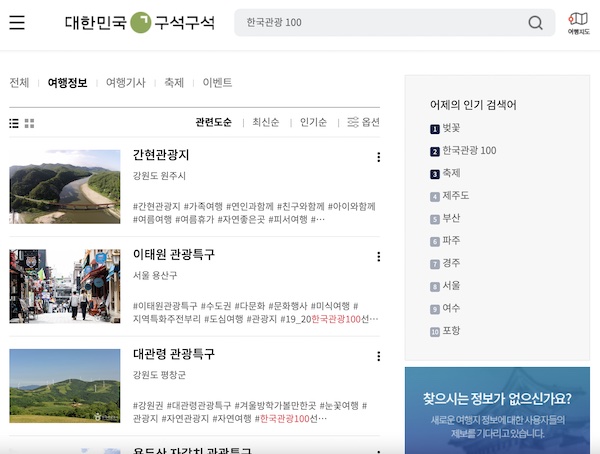Click popular search term 경주
Image resolution: width=600 pixels, height=454 pixels.
[x=451, y=263]
